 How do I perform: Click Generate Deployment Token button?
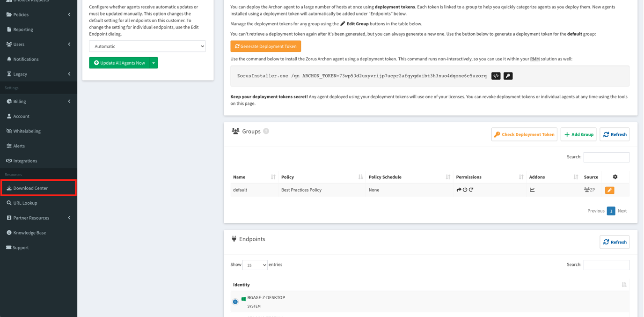(x=265, y=46)
